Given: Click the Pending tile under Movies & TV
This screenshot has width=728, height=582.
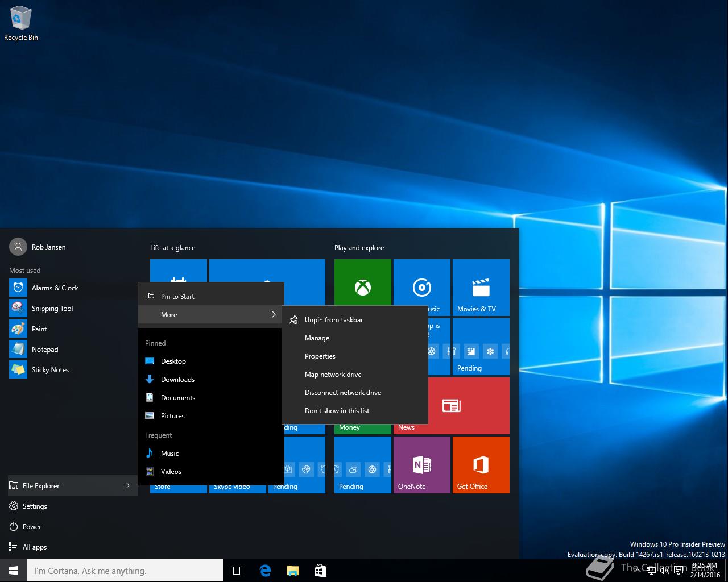Looking at the screenshot, I should tap(481, 347).
